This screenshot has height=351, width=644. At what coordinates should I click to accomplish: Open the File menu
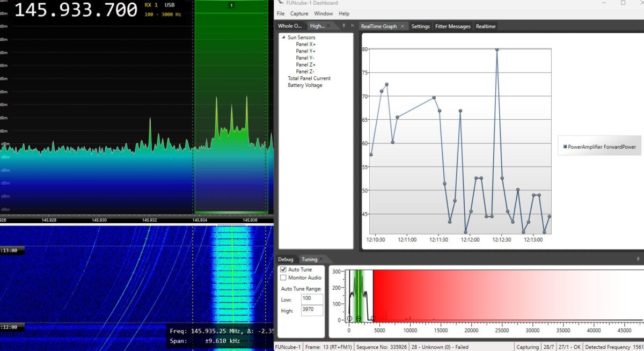point(281,13)
